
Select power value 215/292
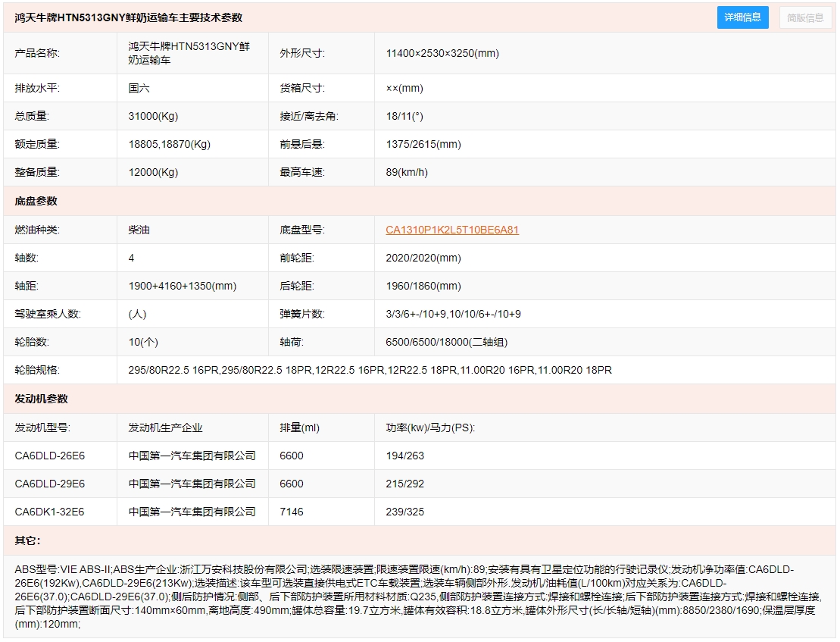[x=405, y=484]
